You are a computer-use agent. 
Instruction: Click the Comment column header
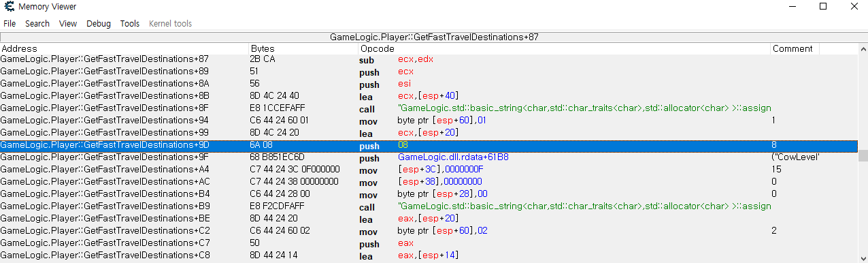pyautogui.click(x=795, y=49)
